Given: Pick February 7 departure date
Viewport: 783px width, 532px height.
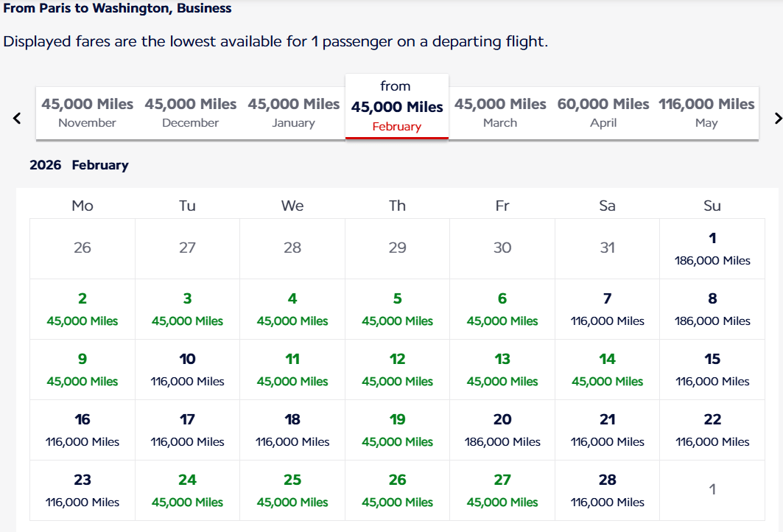Looking at the screenshot, I should 607,309.
